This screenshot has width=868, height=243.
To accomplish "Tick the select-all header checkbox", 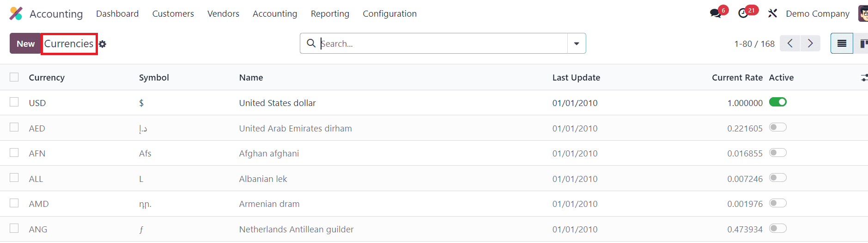I will [x=14, y=77].
